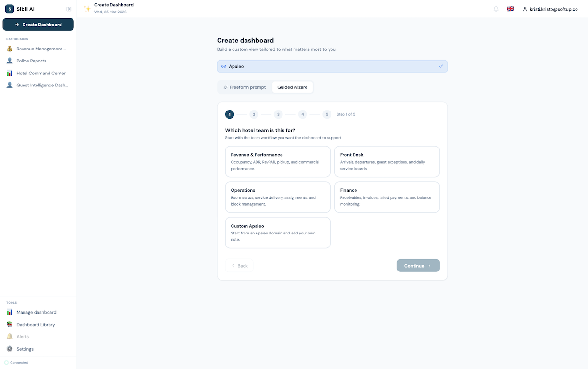Click the Alerts bell icon in Tools
The width and height of the screenshot is (588, 369).
[x=10, y=337]
